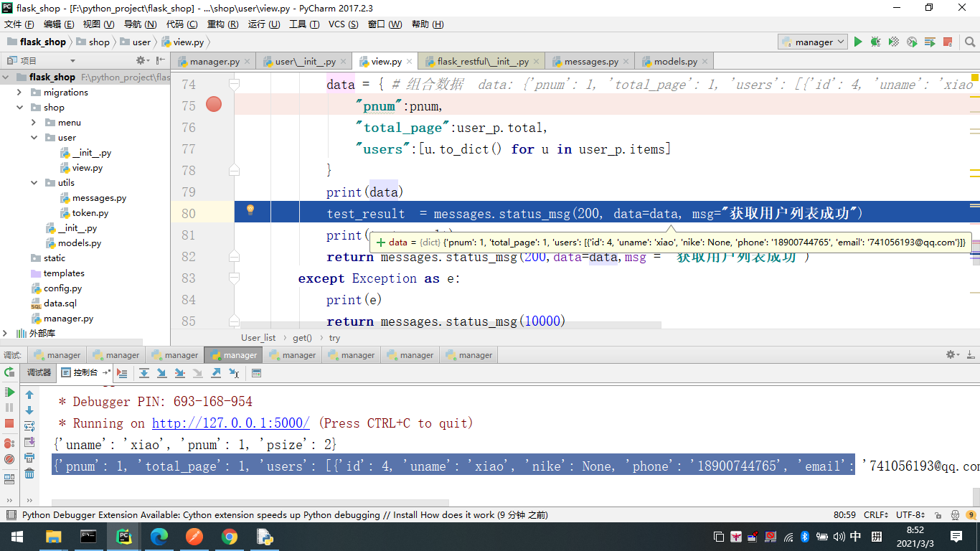The width and height of the screenshot is (980, 551).
Task: Collapse the shop folder
Action: [x=19, y=108]
